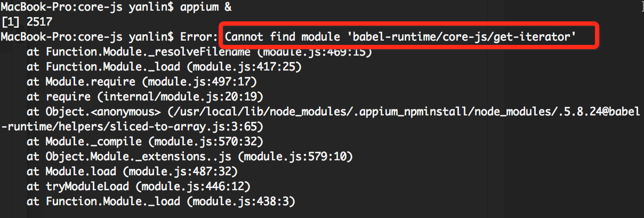The height and width of the screenshot is (218, 644).
Task: Click the 'at Module.require' stack line
Action: [142, 82]
